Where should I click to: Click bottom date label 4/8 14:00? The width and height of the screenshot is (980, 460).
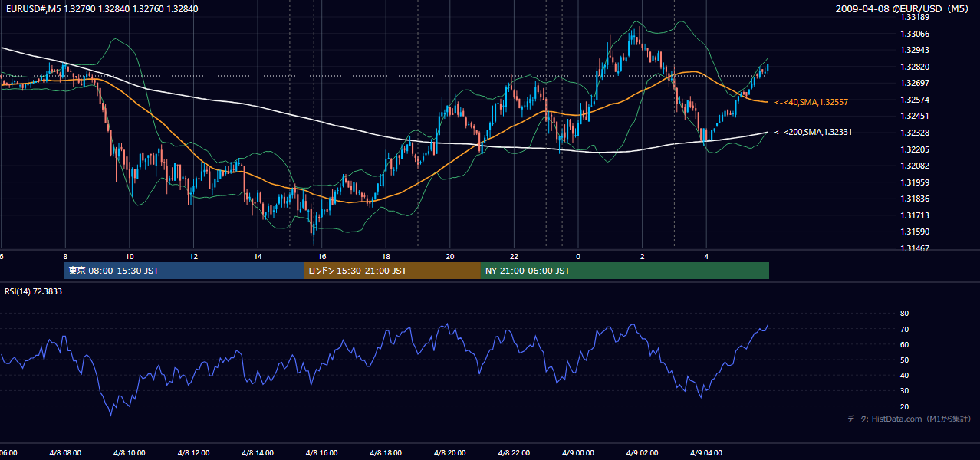tap(258, 452)
